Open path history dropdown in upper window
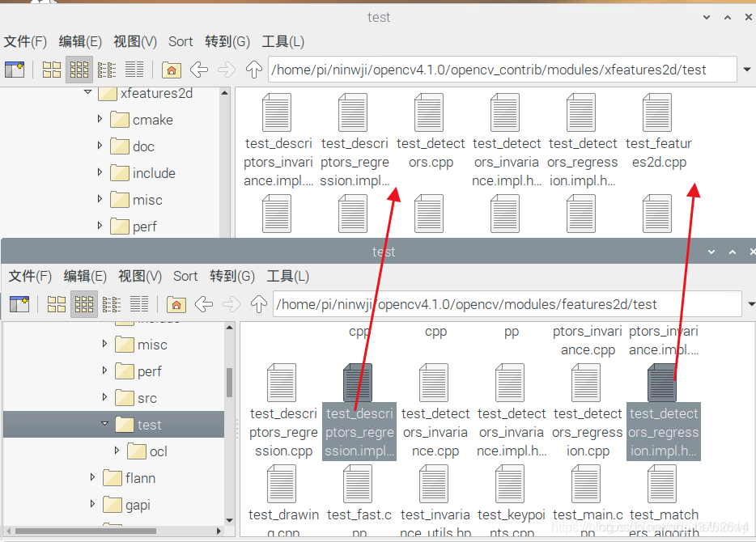Viewport: 756px width, 542px height. click(x=747, y=70)
